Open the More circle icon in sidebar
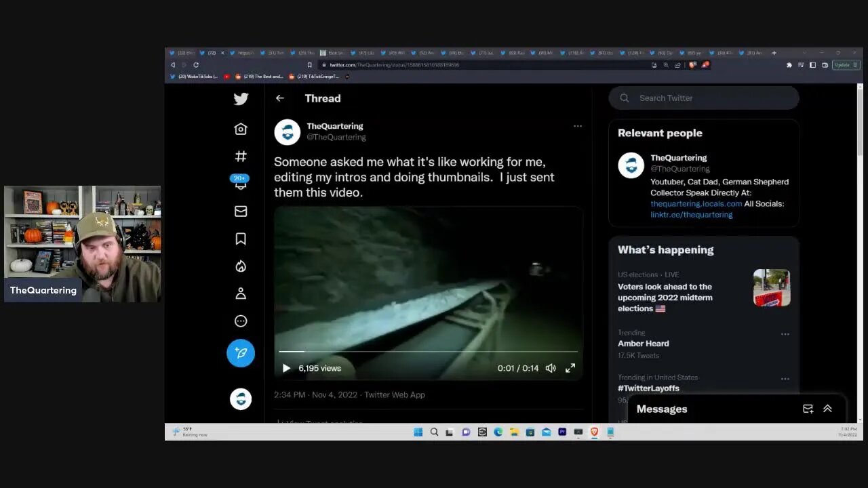Screen dimensions: 868x488 tap(241, 321)
